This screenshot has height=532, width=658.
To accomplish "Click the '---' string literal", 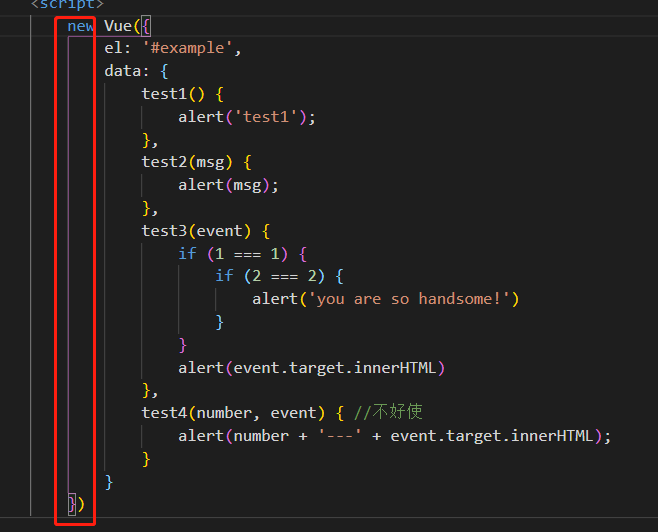I will tap(339, 436).
